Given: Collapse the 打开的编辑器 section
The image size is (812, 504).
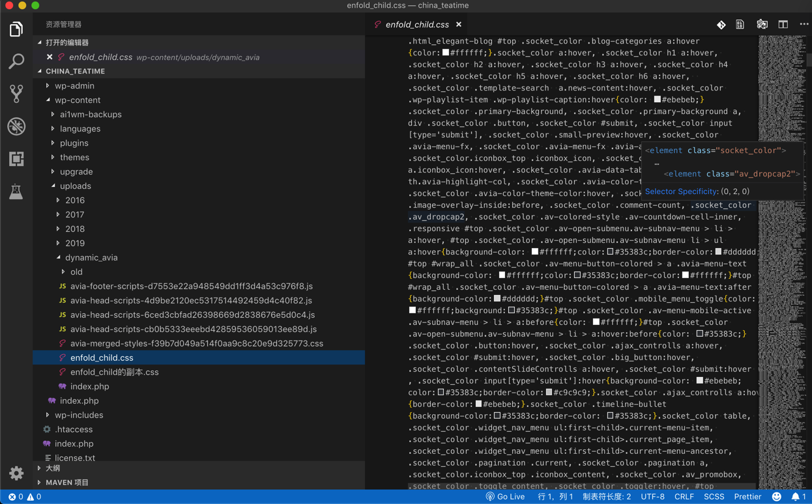Looking at the screenshot, I should click(x=199, y=43).
